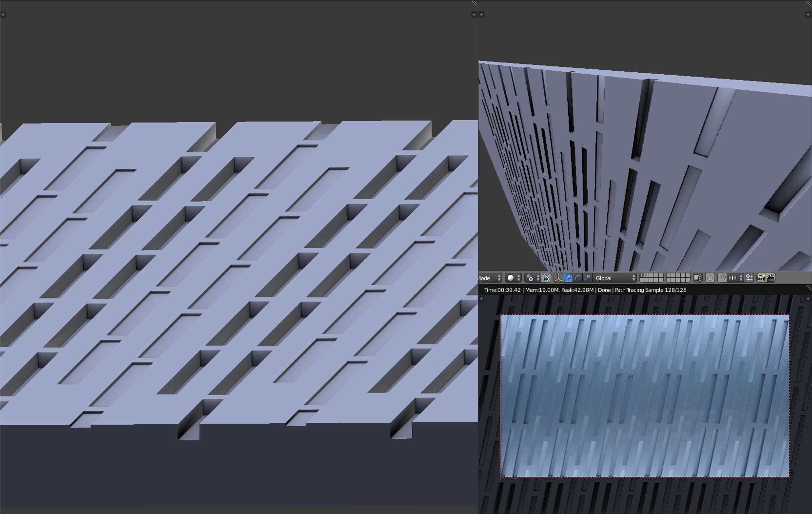The image size is (812, 514).
Task: Open the snap element type dropdown
Action: (x=735, y=278)
